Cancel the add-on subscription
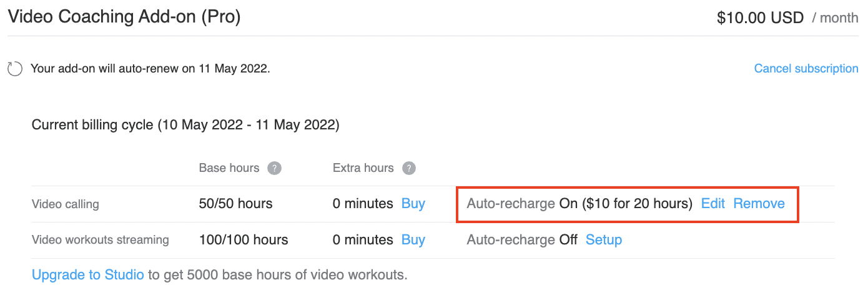Image resolution: width=868 pixels, height=300 pixels. click(x=806, y=69)
